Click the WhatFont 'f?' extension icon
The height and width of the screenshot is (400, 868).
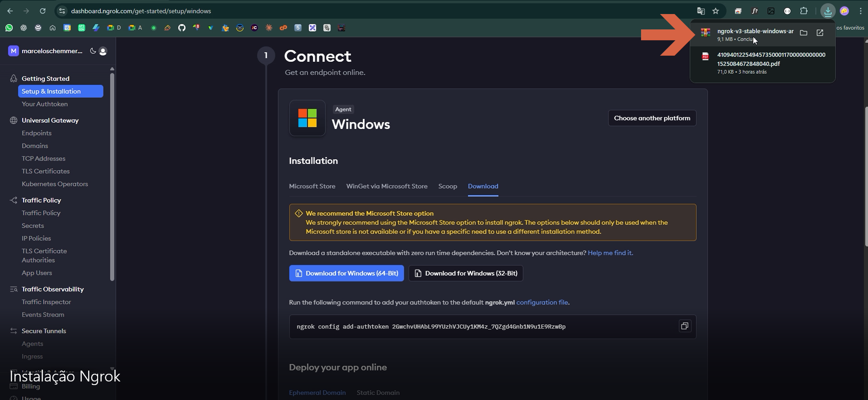pyautogui.click(x=755, y=11)
